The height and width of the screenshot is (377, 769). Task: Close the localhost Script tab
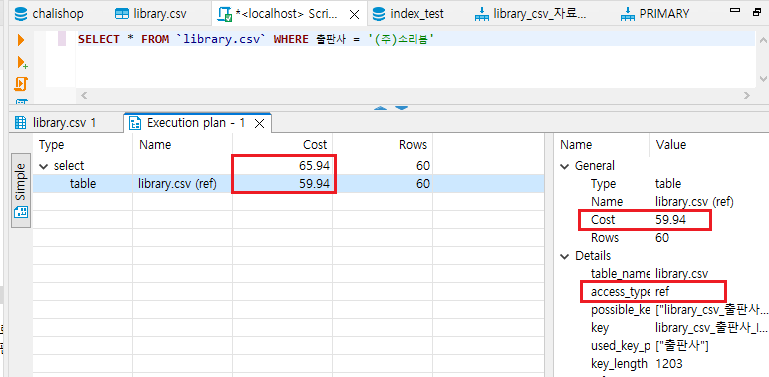click(354, 14)
